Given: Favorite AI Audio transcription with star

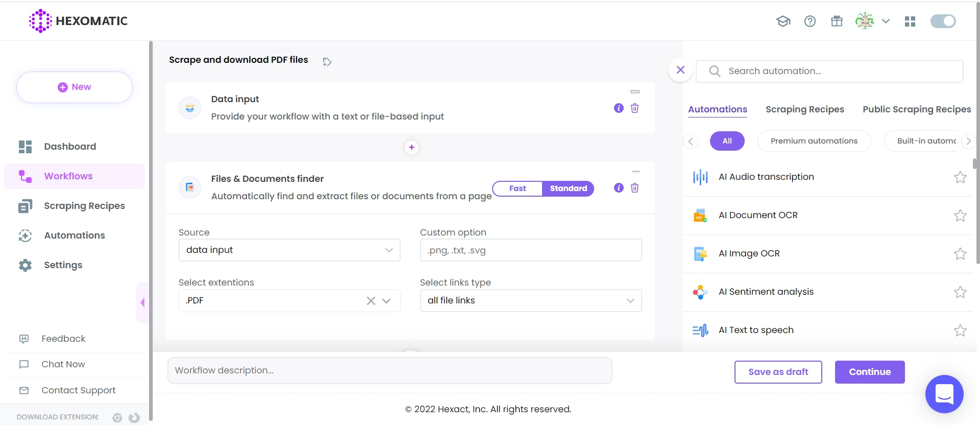Looking at the screenshot, I should point(960,177).
